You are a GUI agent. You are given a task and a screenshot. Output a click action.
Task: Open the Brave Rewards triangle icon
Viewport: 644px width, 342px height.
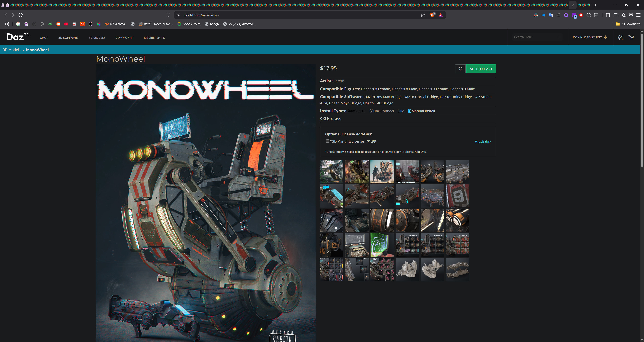(441, 15)
